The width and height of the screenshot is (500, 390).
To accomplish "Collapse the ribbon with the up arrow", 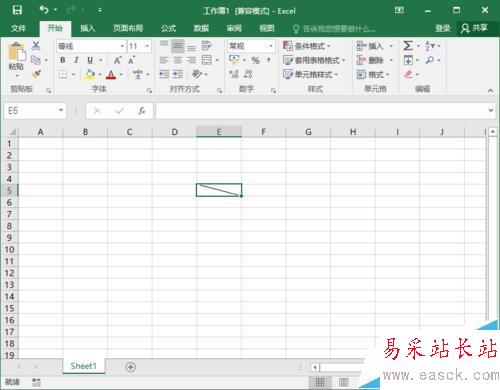I will click(x=490, y=90).
